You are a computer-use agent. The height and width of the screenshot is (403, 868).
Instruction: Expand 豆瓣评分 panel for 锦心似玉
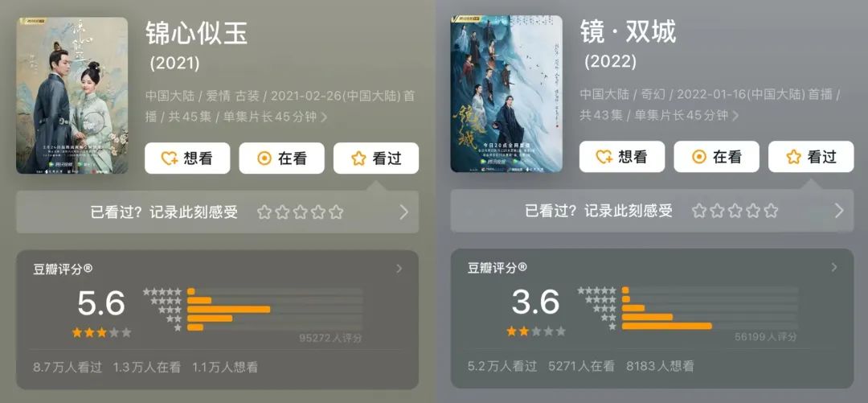(399, 269)
